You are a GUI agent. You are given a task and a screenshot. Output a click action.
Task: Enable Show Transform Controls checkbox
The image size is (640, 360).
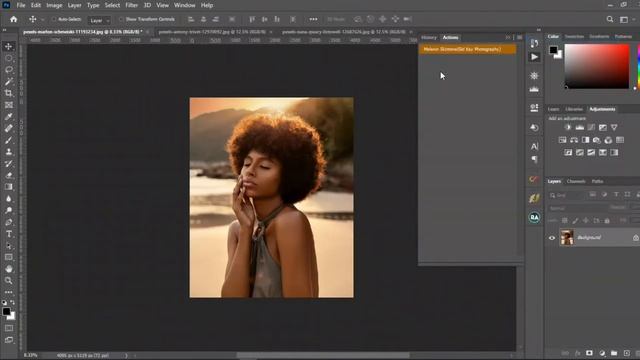[121, 19]
